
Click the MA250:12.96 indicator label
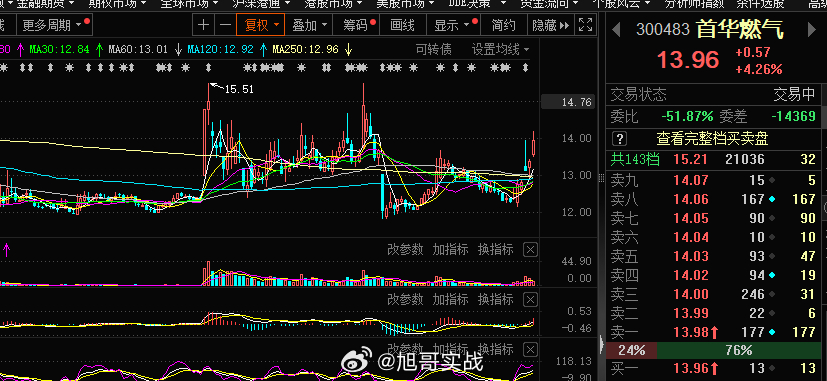click(305, 50)
